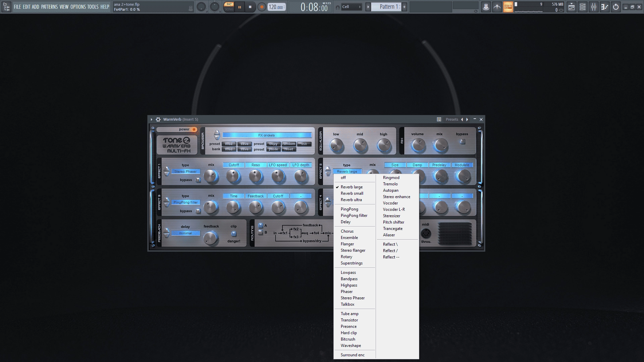Select Chorus in the effect type menu
The width and height of the screenshot is (644, 362).
[355, 231]
